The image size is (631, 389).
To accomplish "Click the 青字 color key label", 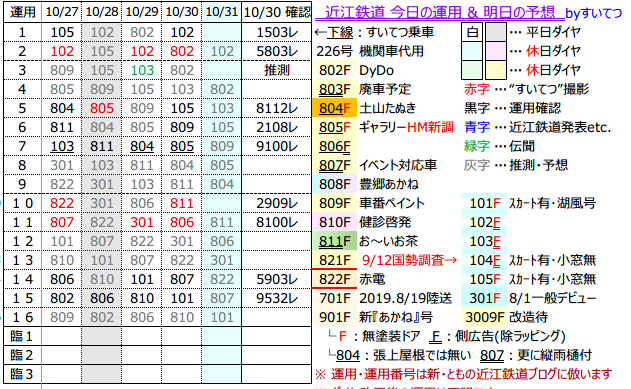I will click(477, 128).
